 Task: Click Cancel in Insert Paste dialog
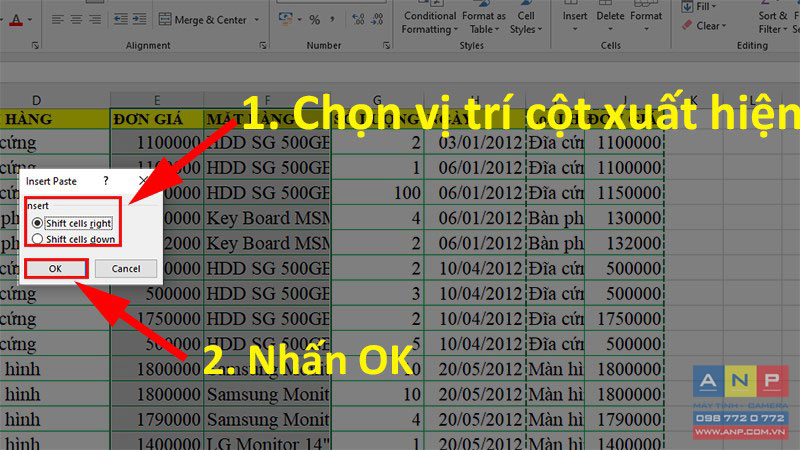tap(126, 269)
